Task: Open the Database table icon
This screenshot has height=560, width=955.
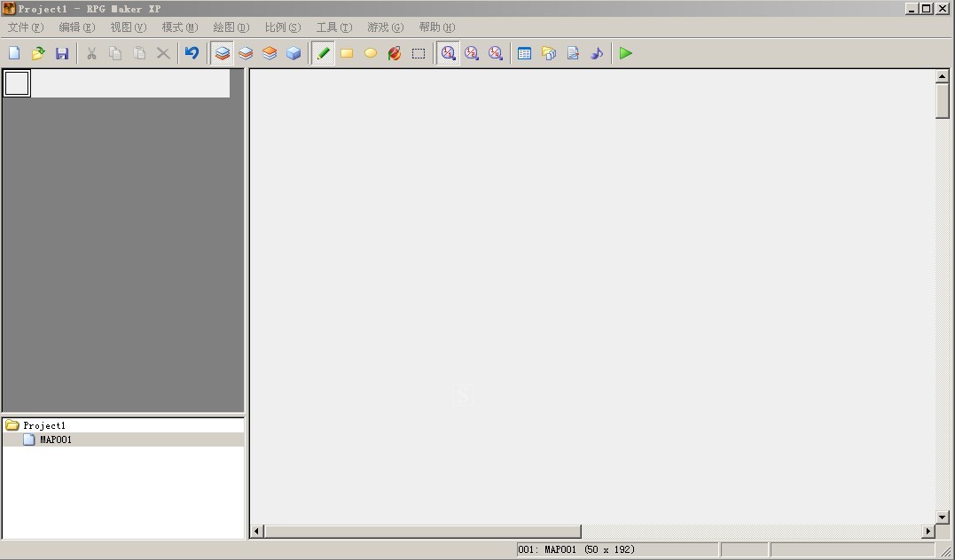Action: pos(524,53)
